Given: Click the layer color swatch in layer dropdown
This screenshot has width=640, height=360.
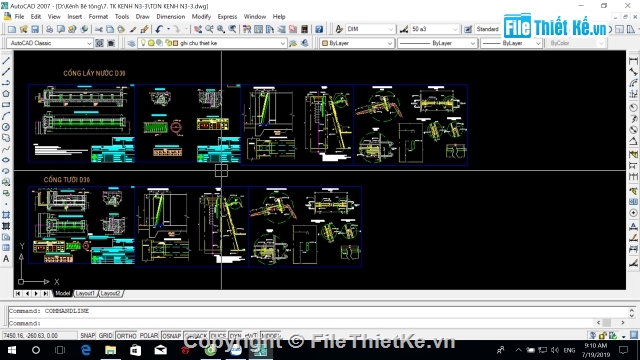Looking at the screenshot, I should 175,43.
